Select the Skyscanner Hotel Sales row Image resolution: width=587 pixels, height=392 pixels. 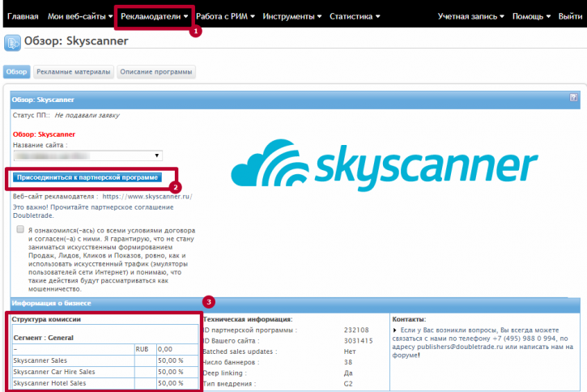[x=105, y=383]
